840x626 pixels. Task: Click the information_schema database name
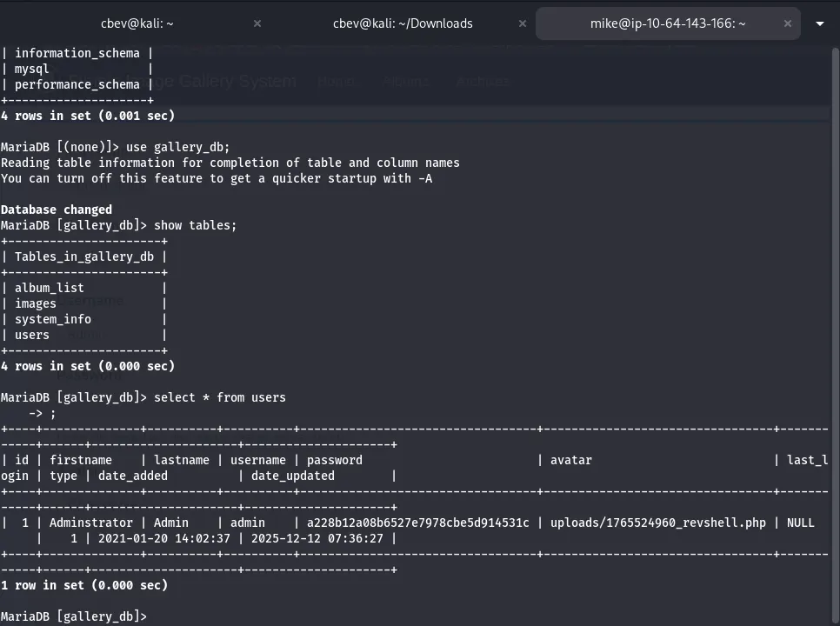click(77, 53)
